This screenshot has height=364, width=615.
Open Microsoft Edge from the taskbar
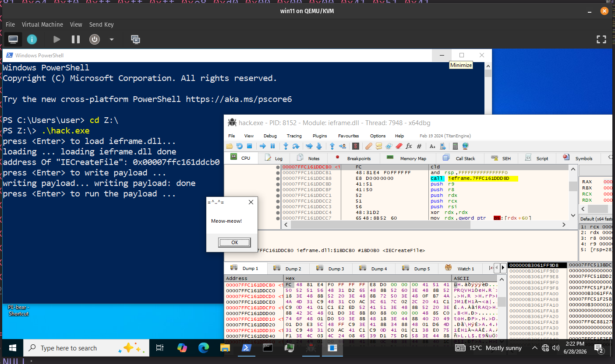tap(204, 348)
